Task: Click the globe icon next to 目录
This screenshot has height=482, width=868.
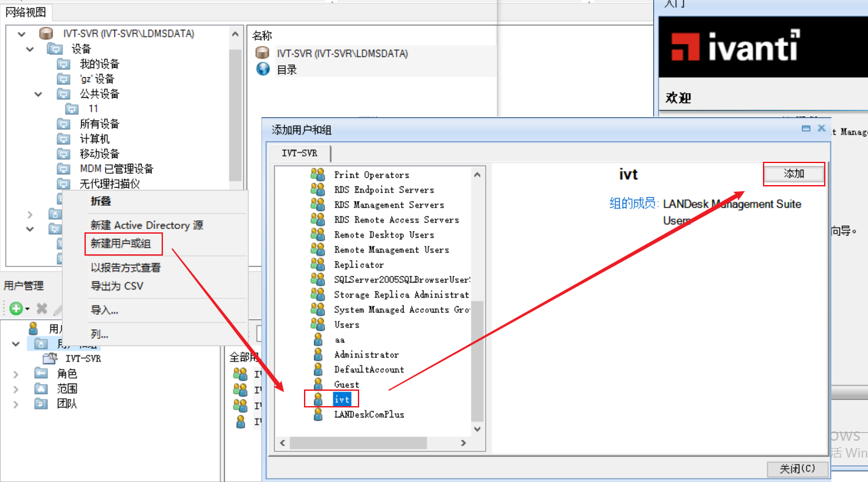Action: click(263, 69)
